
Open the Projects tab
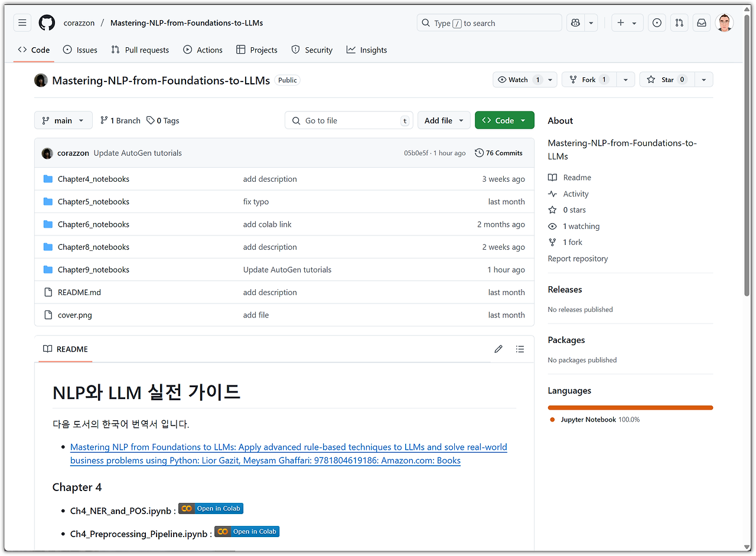coord(257,50)
